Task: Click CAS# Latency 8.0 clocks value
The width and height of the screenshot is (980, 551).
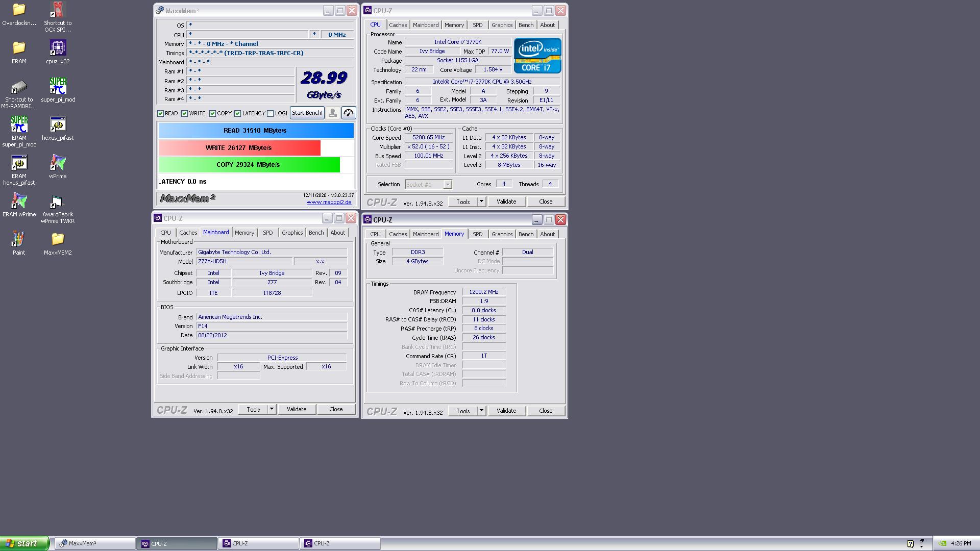Action: (x=484, y=310)
